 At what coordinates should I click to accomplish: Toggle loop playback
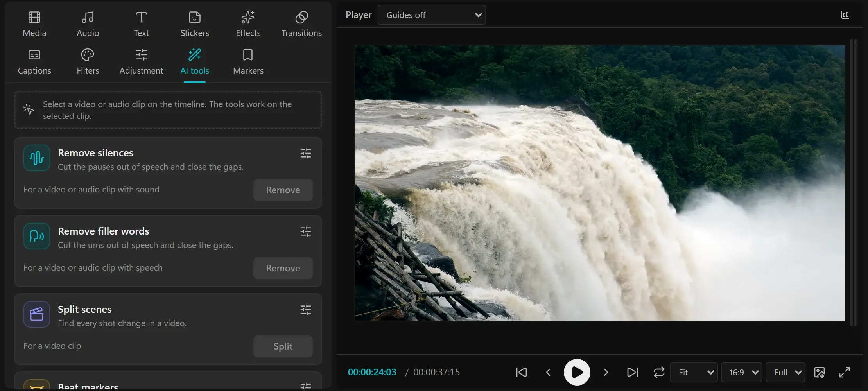[x=659, y=372]
